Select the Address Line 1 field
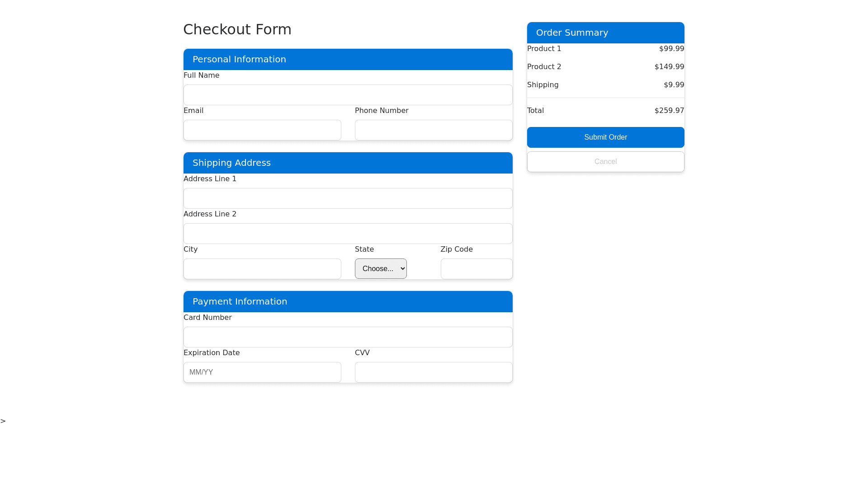 [x=348, y=198]
